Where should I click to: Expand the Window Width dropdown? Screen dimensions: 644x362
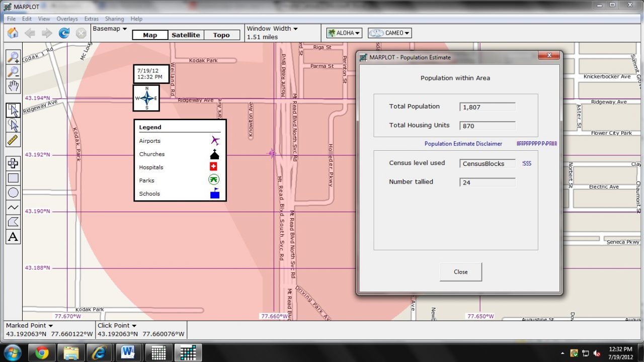[x=272, y=29]
